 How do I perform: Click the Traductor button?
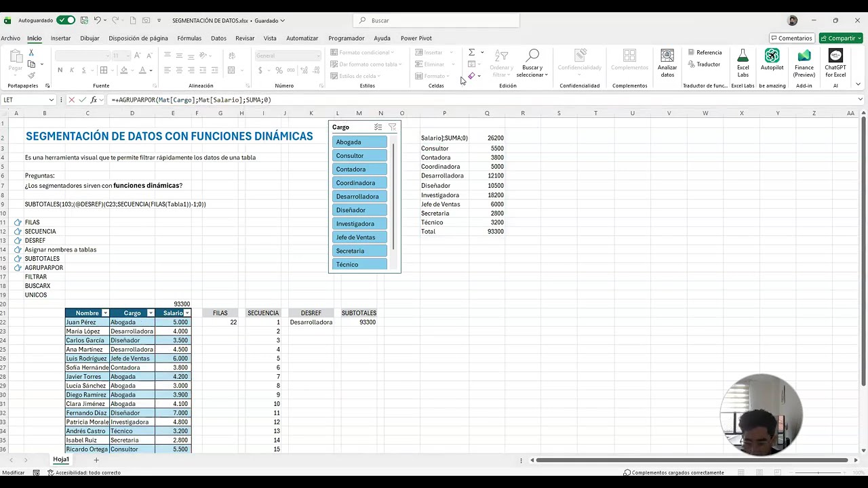pyautogui.click(x=704, y=64)
